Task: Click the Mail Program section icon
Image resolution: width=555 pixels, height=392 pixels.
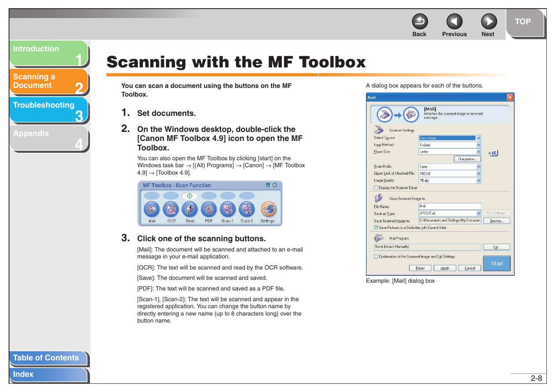Action: pos(379,238)
